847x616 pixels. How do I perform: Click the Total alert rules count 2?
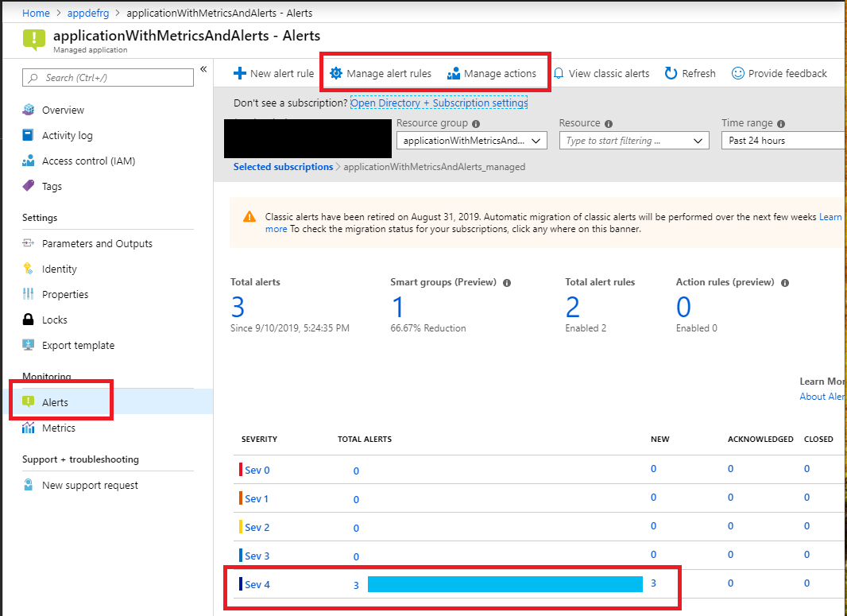573,307
